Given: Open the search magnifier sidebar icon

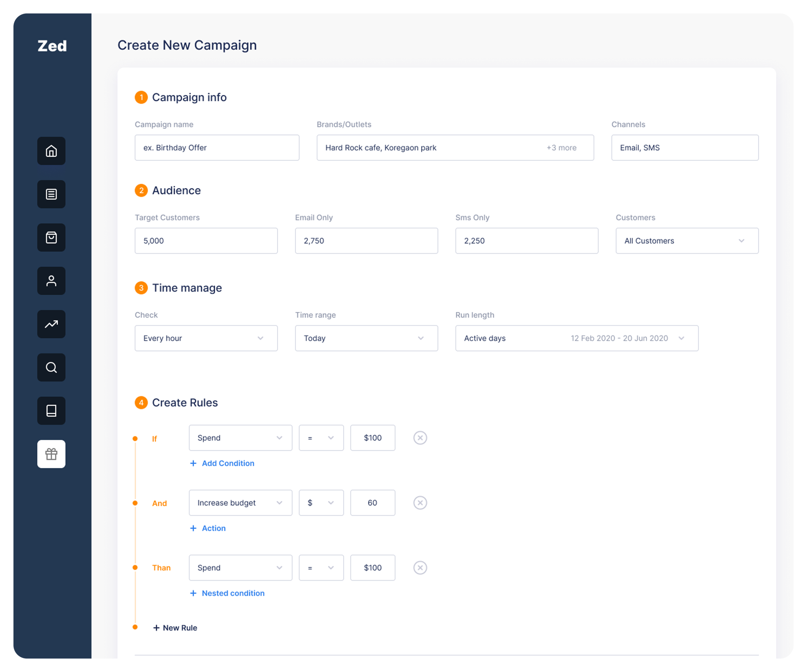Looking at the screenshot, I should tap(51, 368).
